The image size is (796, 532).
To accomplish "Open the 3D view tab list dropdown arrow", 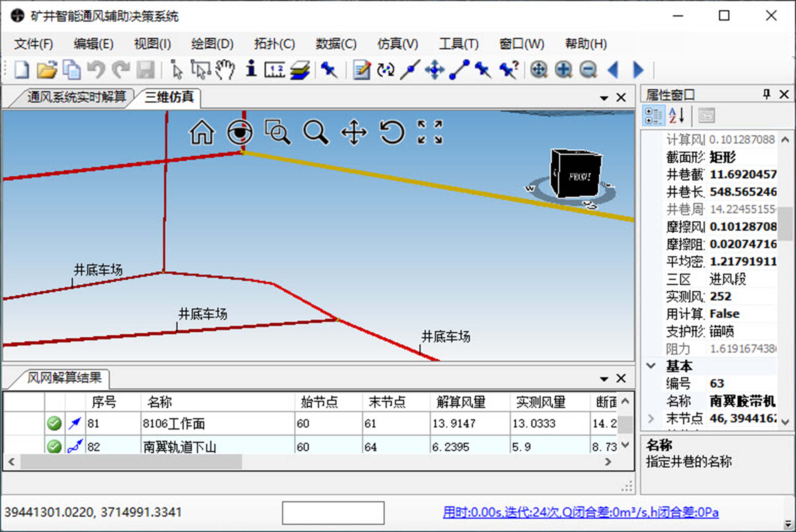I will pyautogui.click(x=604, y=98).
